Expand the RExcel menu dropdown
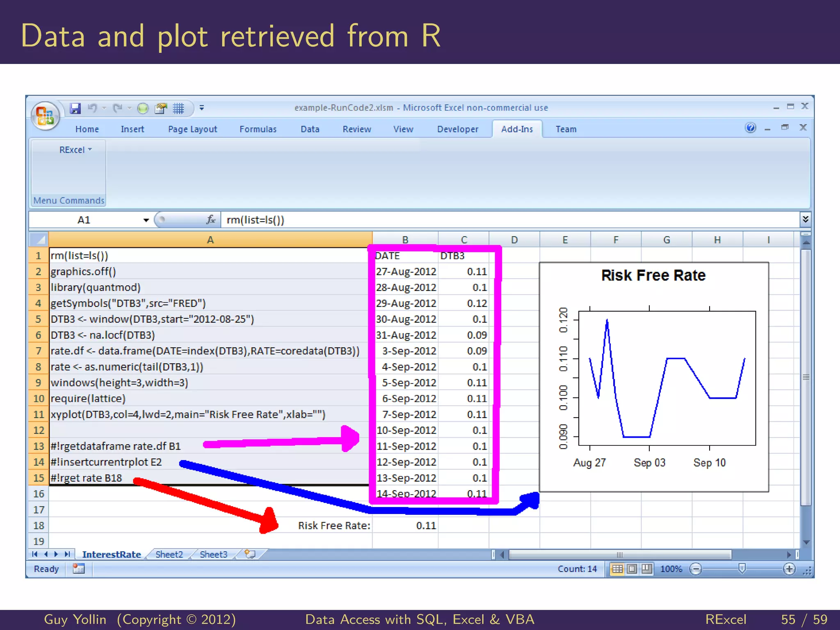 click(75, 150)
